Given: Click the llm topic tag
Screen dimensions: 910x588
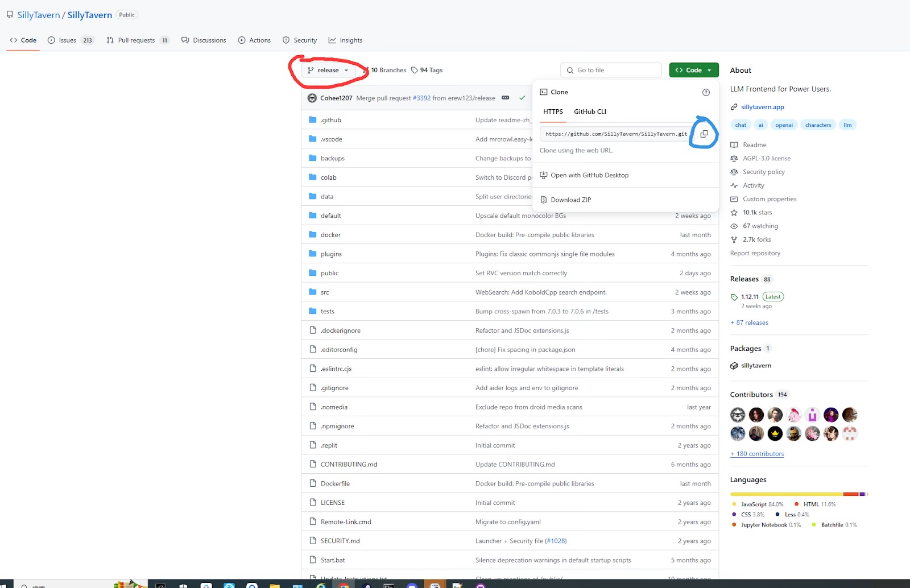Looking at the screenshot, I should point(847,125).
